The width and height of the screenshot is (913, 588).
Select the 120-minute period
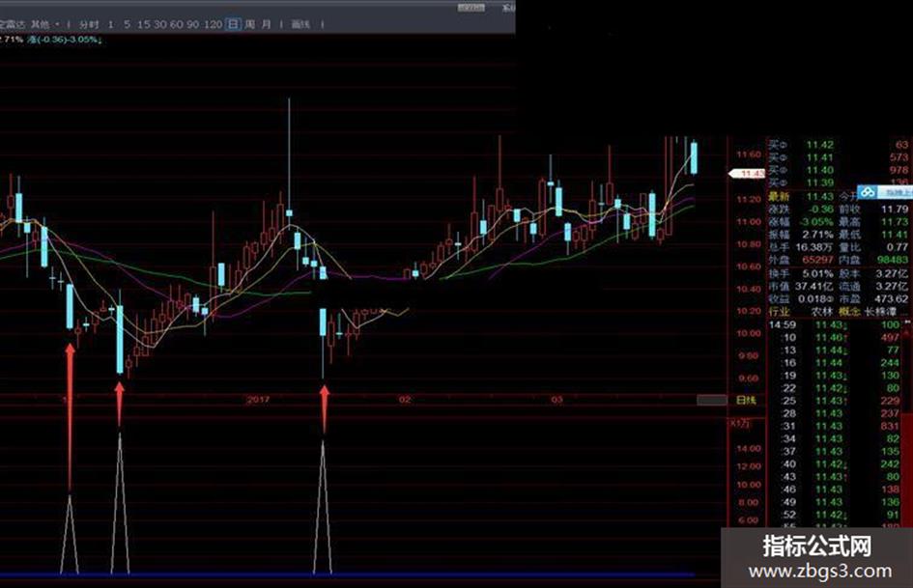click(x=214, y=24)
